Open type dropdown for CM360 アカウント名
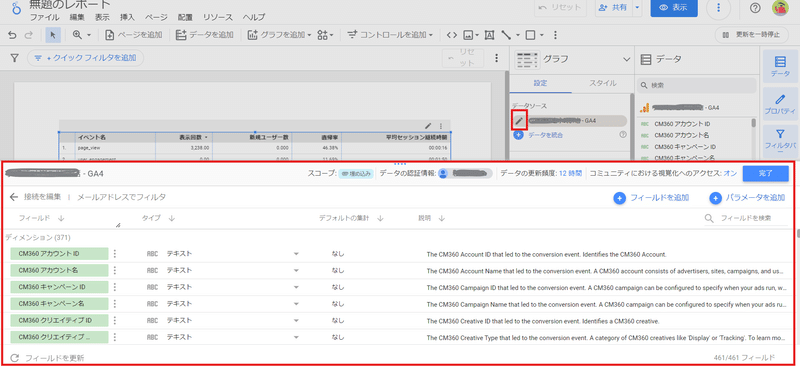Viewport: 800px width, 368px height. 295,270
